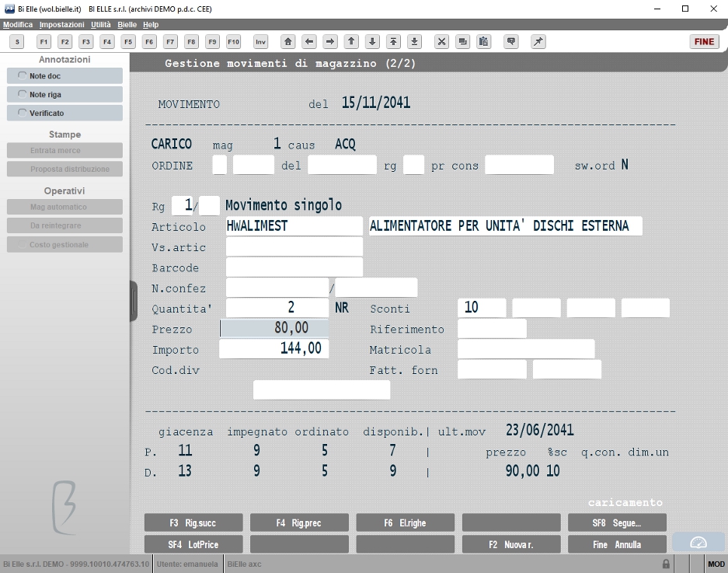The image size is (728, 573).
Task: Click the down arrow toolbar icon
Action: tap(372, 42)
